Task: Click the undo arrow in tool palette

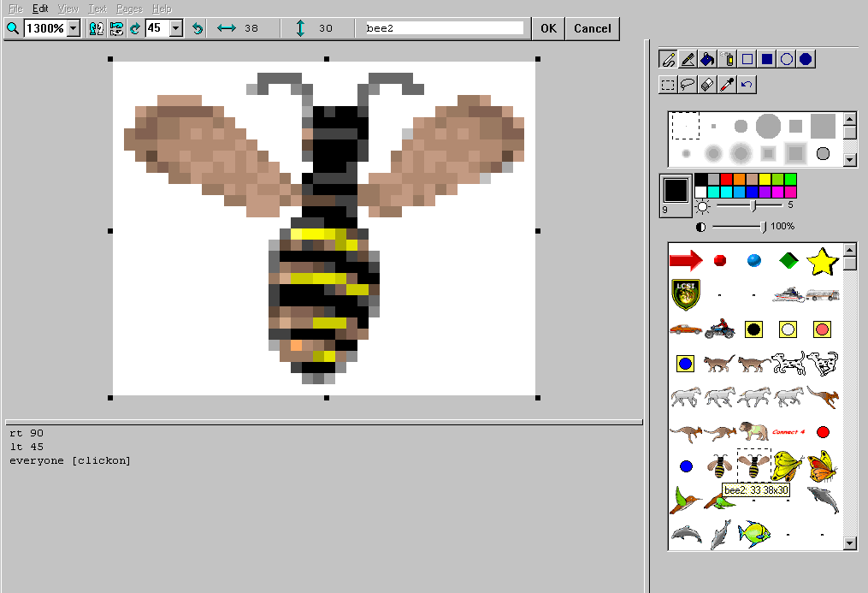Action: point(747,84)
